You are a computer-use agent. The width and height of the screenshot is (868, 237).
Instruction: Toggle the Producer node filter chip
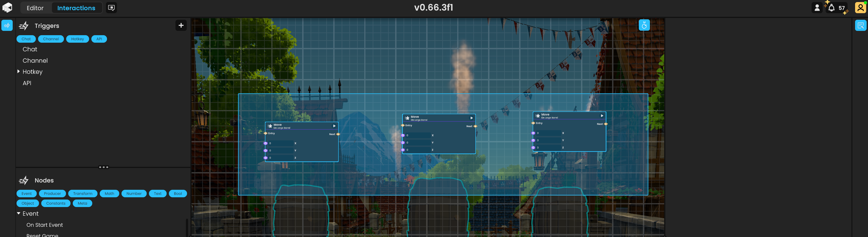click(x=52, y=193)
